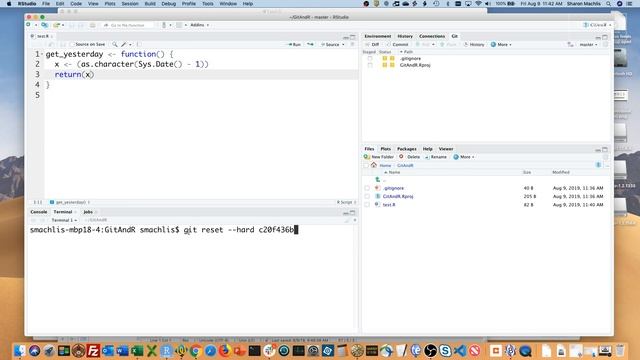Open the Addins dropdown
640x360 pixels.
coord(200,25)
